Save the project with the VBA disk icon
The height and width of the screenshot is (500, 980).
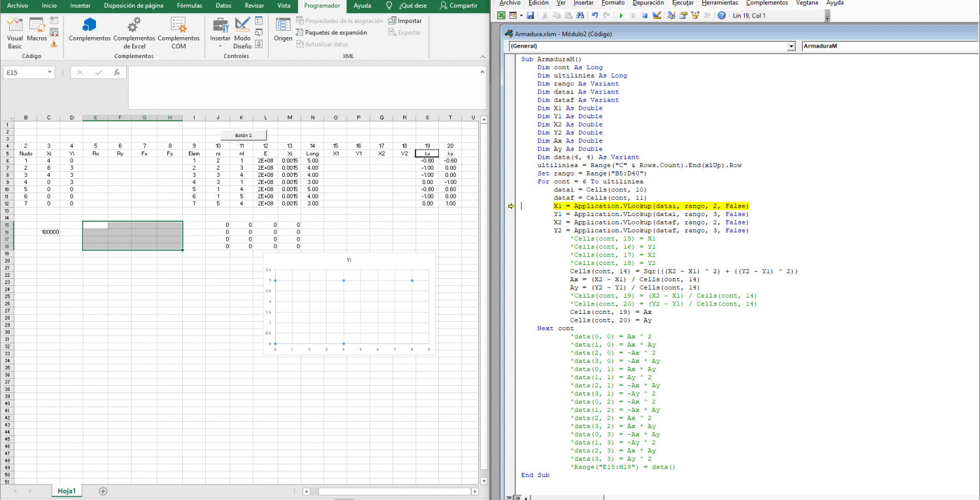(x=531, y=16)
